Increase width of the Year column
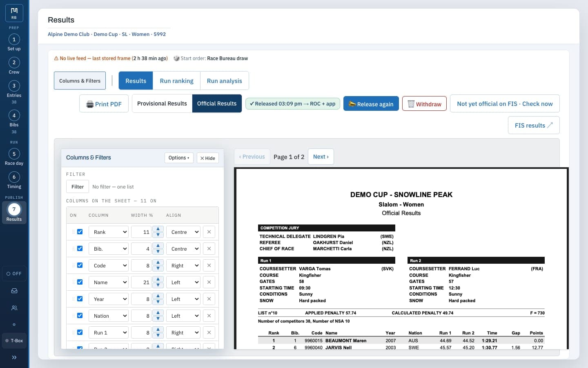The width and height of the screenshot is (588, 368). point(158,296)
